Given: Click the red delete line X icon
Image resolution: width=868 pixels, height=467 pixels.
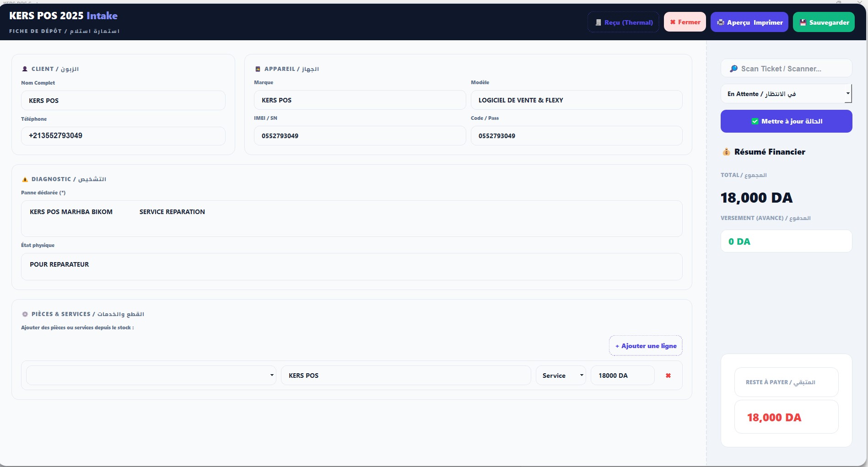Looking at the screenshot, I should click(x=668, y=376).
